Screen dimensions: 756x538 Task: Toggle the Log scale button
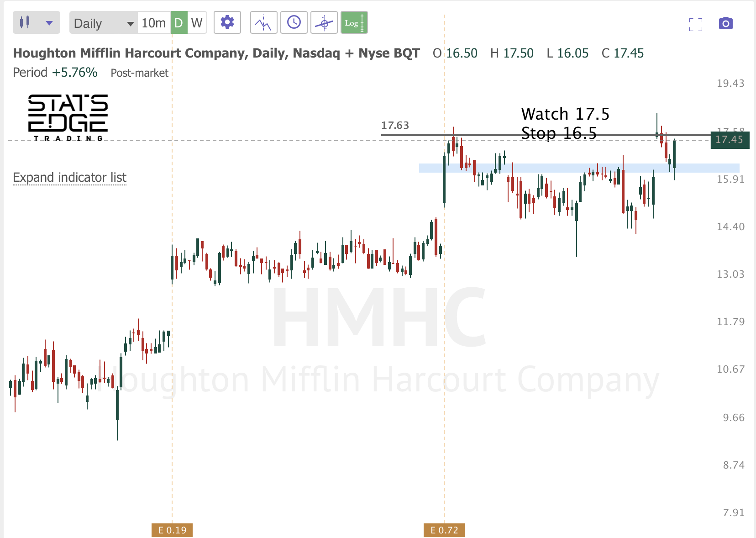click(354, 22)
